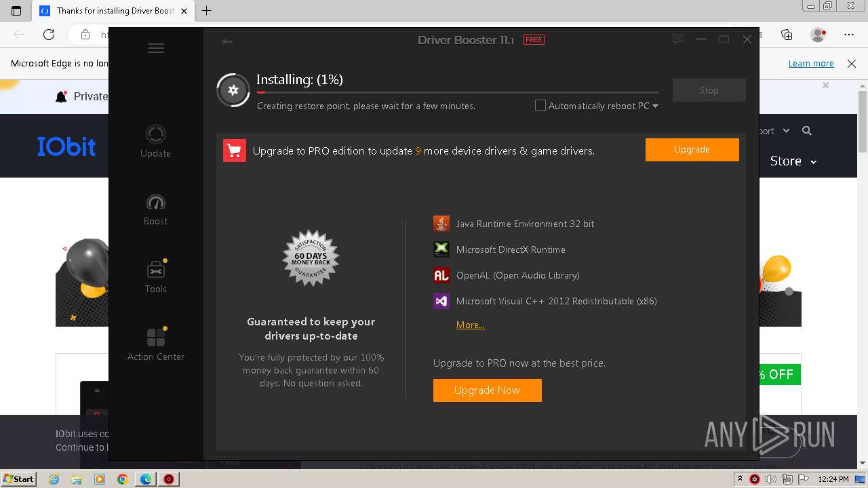This screenshot has height=488, width=868.
Task: Click the red shopping cart icon
Action: click(235, 150)
